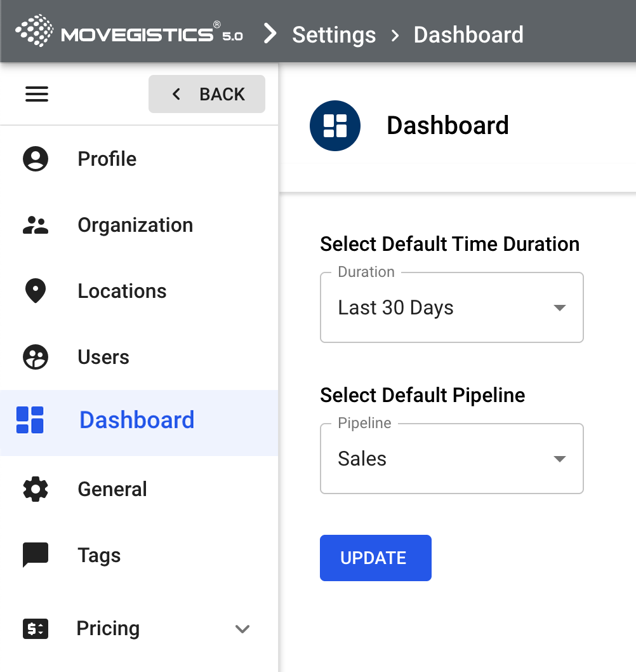The width and height of the screenshot is (636, 672).
Task: Open the Pipeline dropdown arrow
Action: (x=559, y=459)
